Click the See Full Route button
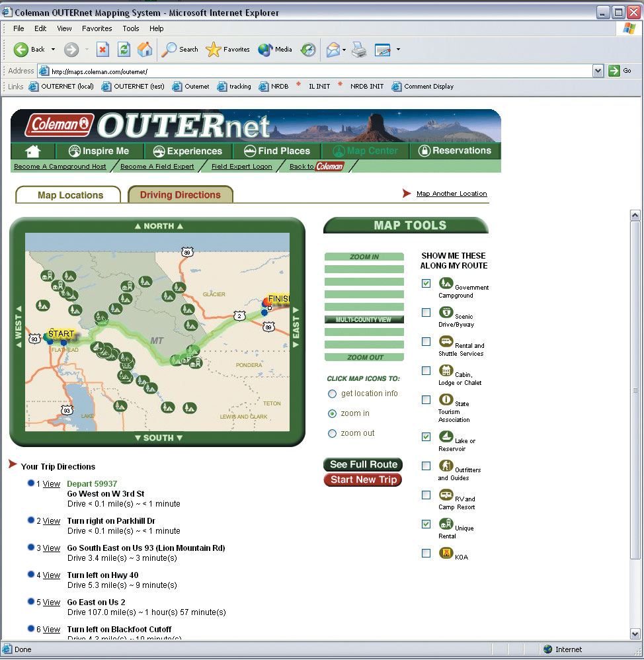The height and width of the screenshot is (660, 644). tap(362, 464)
